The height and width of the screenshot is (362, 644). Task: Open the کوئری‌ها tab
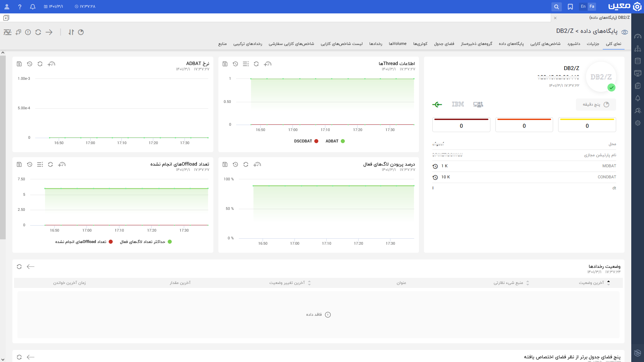click(x=420, y=44)
